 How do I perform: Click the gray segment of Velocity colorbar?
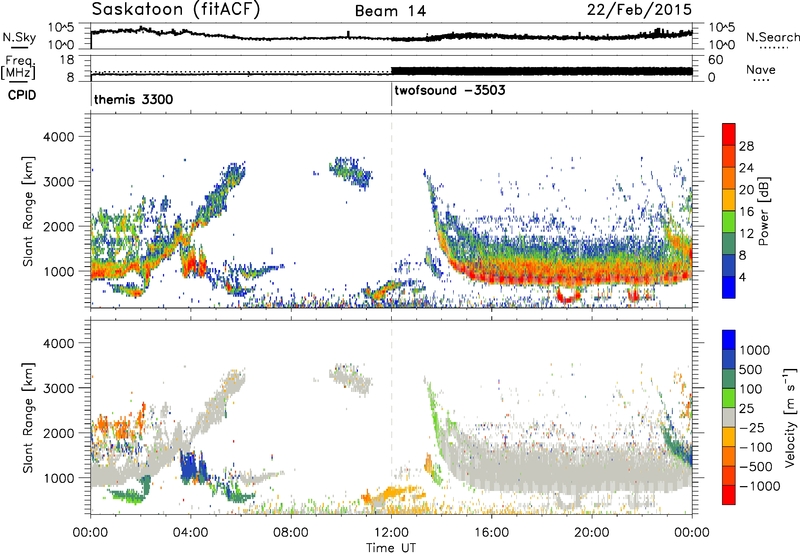[729, 418]
